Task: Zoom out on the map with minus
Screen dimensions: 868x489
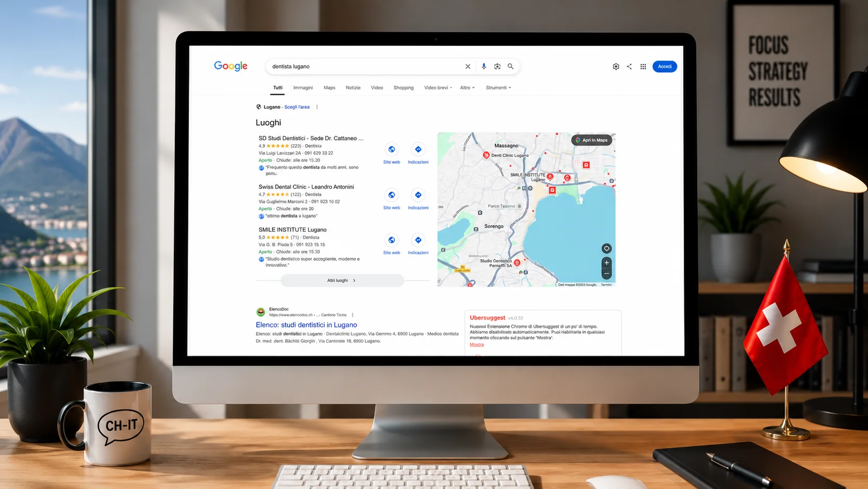Action: click(x=606, y=273)
